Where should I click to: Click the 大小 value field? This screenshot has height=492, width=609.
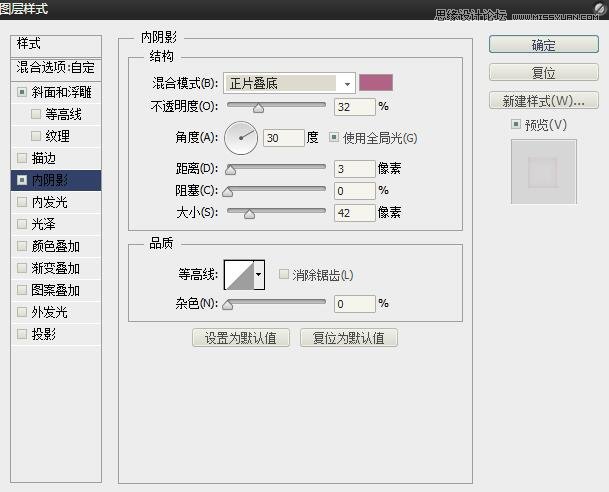(x=355, y=213)
